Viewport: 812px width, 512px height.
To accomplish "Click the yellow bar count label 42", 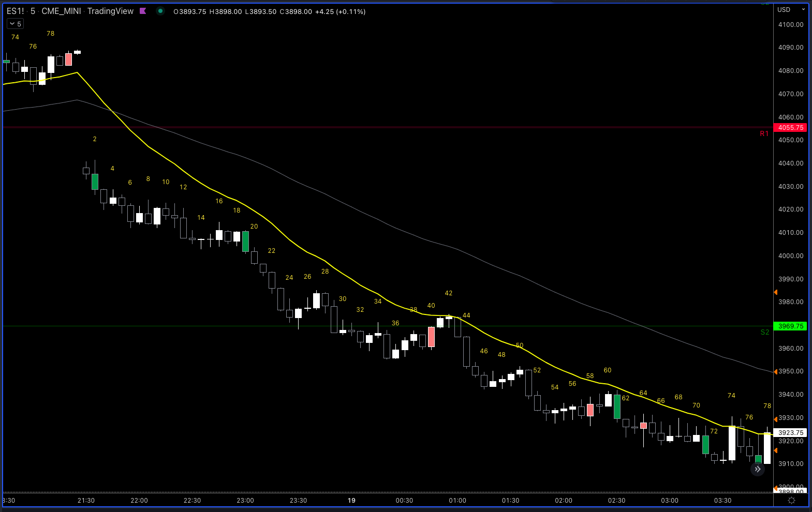I will click(449, 293).
